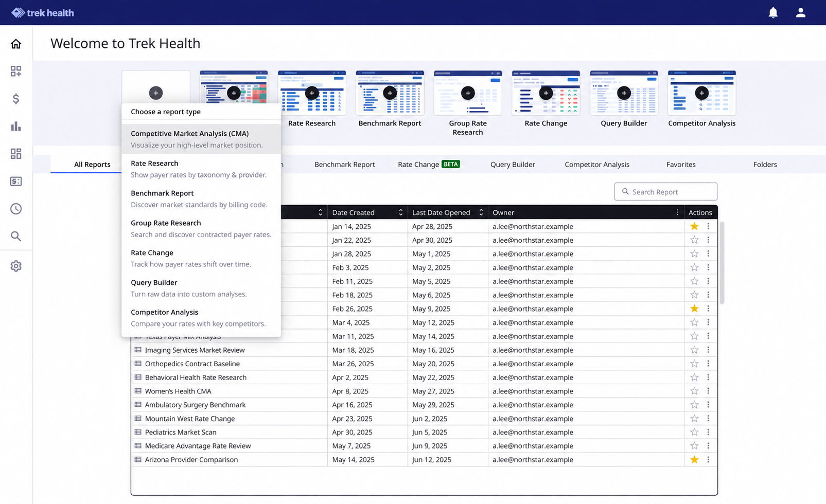Image resolution: width=826 pixels, height=504 pixels.
Task: Choose Rate Research from report type menu
Action: tap(201, 169)
